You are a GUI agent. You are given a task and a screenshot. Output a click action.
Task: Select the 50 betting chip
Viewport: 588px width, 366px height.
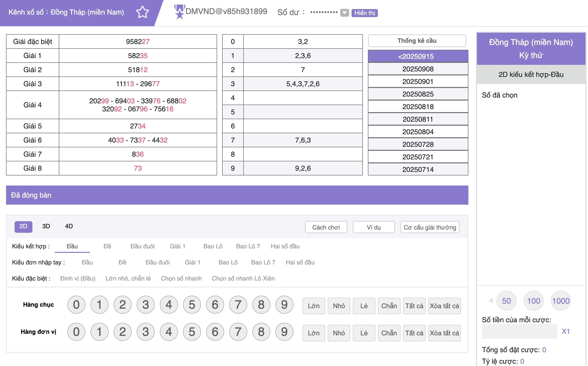506,301
